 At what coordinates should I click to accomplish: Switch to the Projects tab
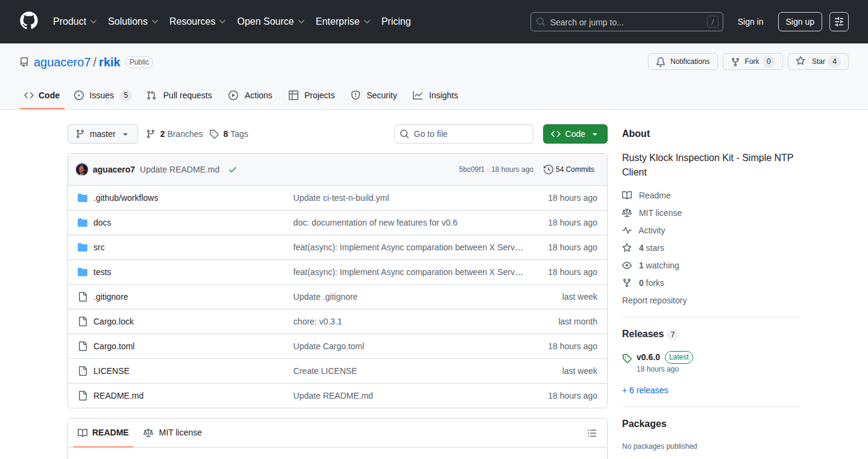click(312, 95)
